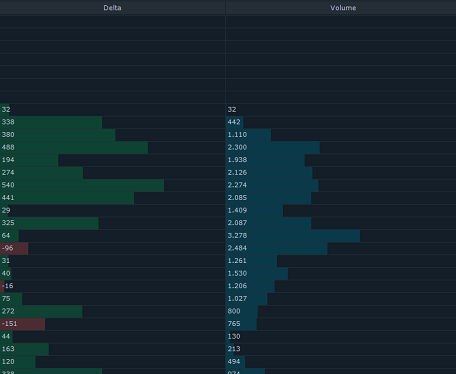Select the Delta value 441
456x374 pixels.
8,197
